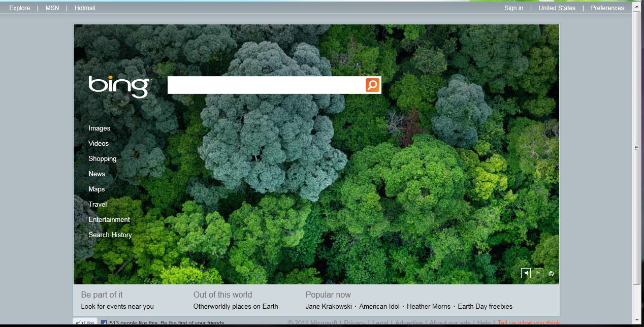Go to Images search
The width and height of the screenshot is (644, 327).
point(100,128)
